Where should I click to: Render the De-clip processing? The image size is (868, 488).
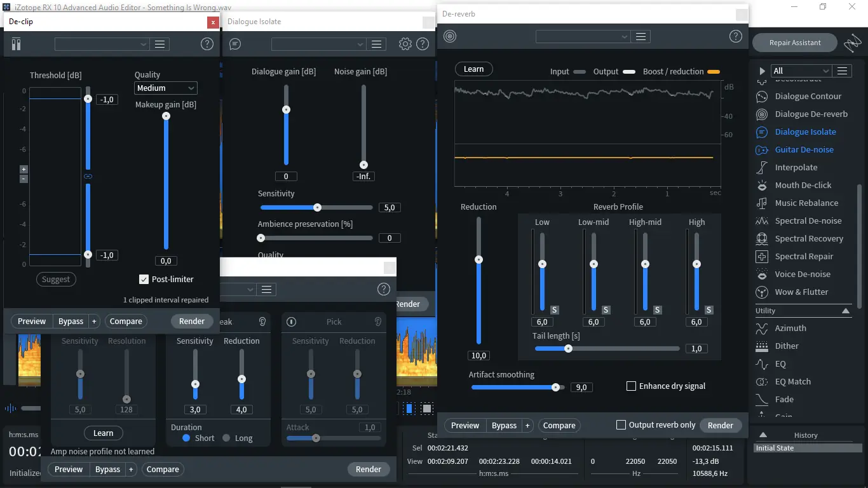pyautogui.click(x=192, y=322)
